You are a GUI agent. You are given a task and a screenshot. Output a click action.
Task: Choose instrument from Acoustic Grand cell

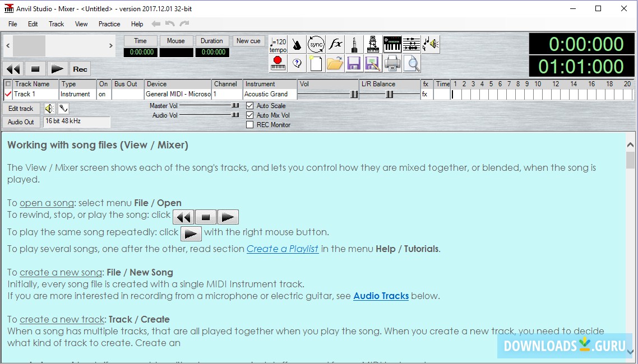[x=270, y=94]
